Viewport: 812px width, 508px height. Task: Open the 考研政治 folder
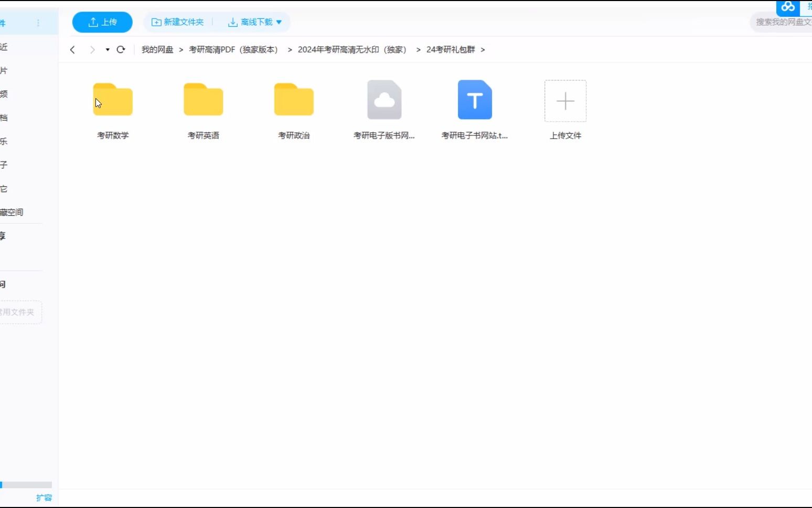tap(294, 99)
